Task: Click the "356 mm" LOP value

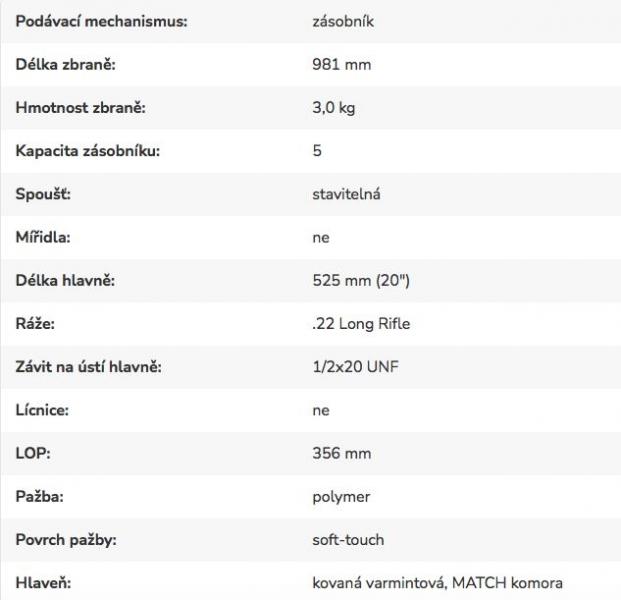Action: 342,453
